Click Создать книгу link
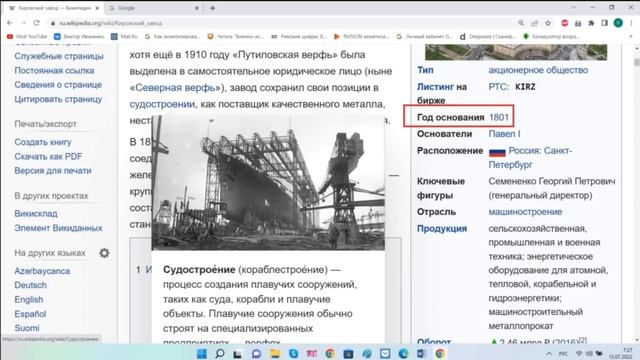Image resolution: width=640 pixels, height=360 pixels. pos(43,142)
